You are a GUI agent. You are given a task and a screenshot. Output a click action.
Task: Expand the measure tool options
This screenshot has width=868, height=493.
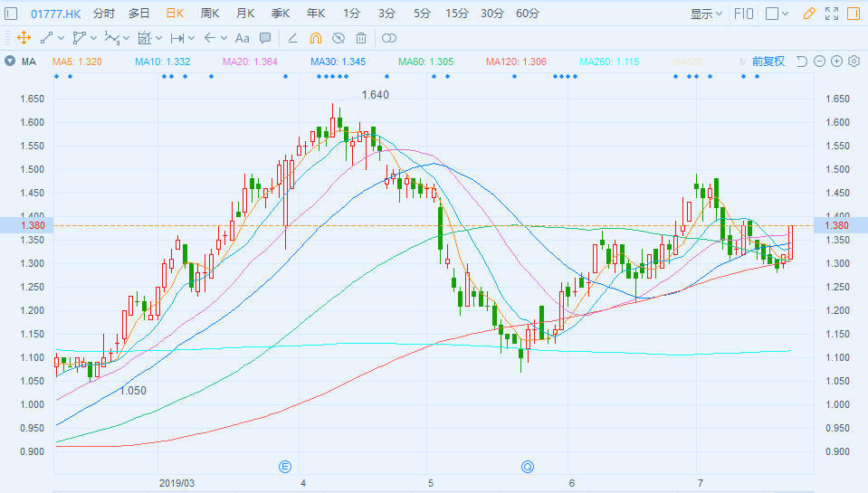click(x=159, y=38)
